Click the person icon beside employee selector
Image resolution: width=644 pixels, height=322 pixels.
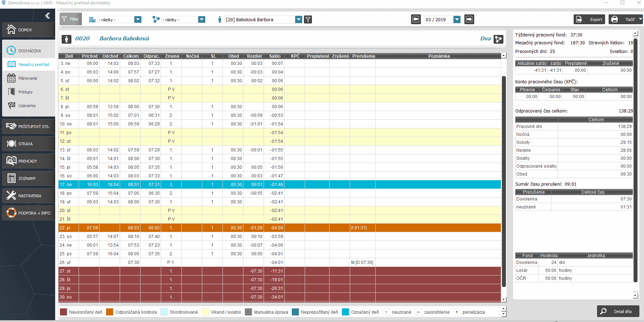pos(220,19)
